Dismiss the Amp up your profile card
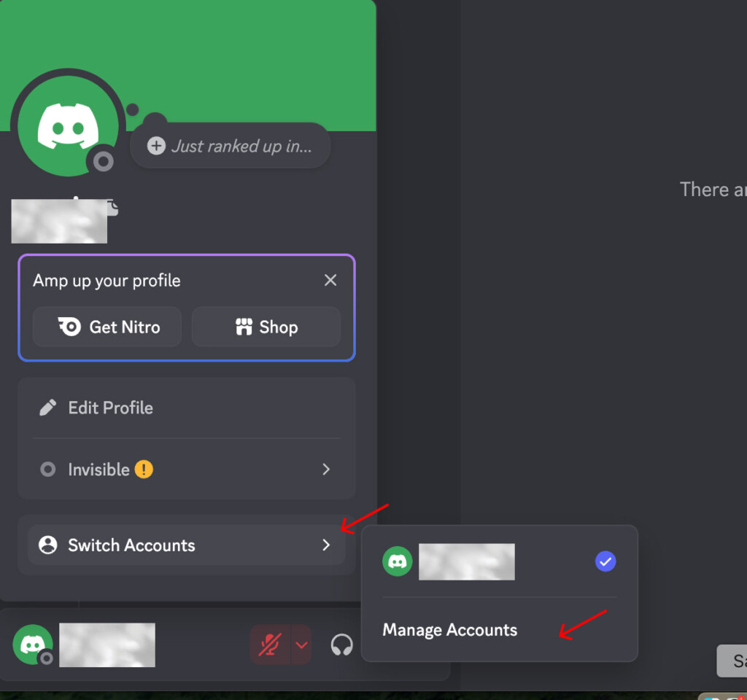This screenshot has width=747, height=700. pyautogui.click(x=330, y=280)
